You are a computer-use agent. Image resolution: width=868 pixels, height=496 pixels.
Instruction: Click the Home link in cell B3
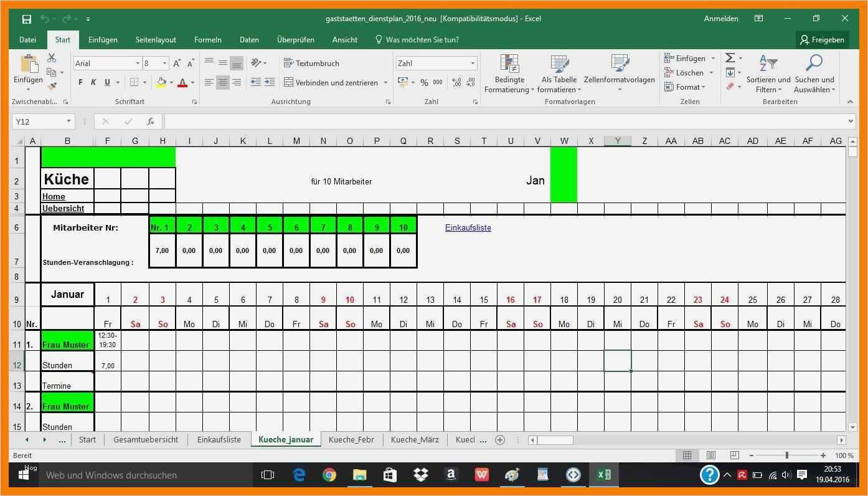tap(54, 196)
